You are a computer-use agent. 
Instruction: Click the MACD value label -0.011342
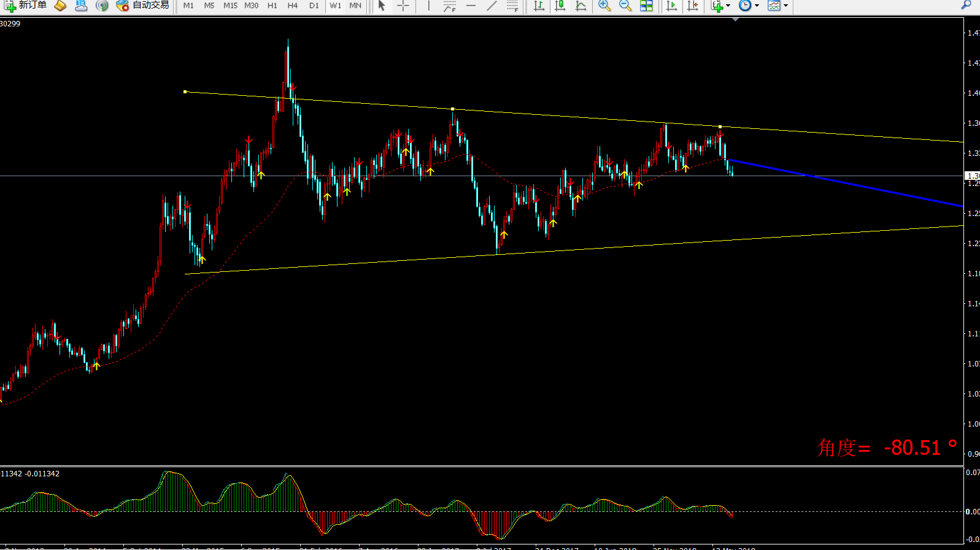coord(42,474)
